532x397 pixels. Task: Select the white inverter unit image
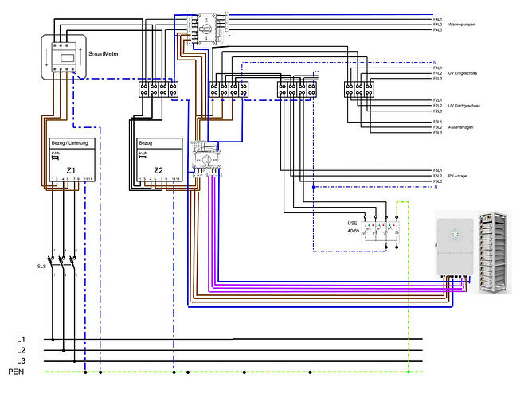(x=455, y=247)
